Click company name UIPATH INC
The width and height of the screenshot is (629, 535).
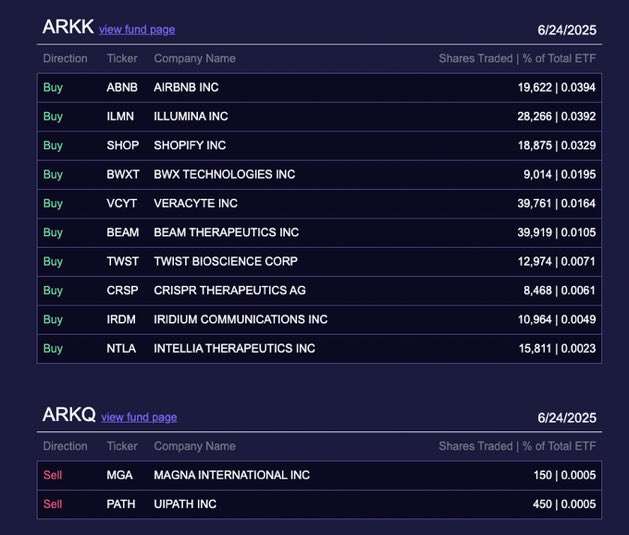point(185,504)
